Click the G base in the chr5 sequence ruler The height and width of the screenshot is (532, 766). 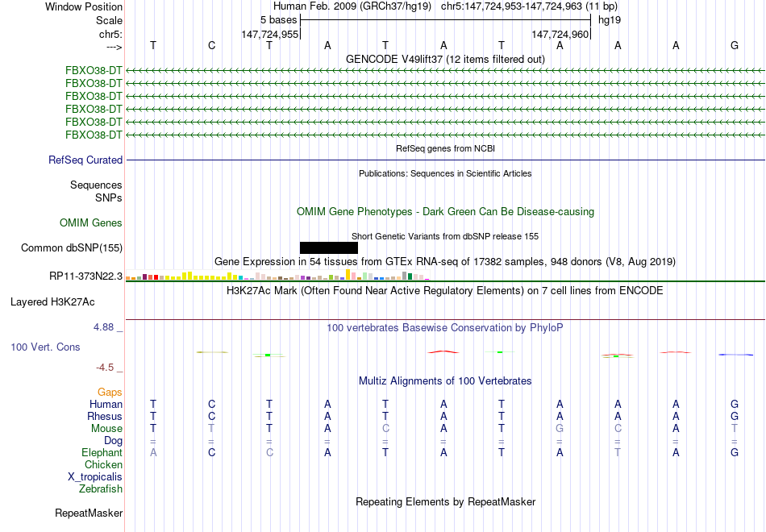[x=735, y=45]
